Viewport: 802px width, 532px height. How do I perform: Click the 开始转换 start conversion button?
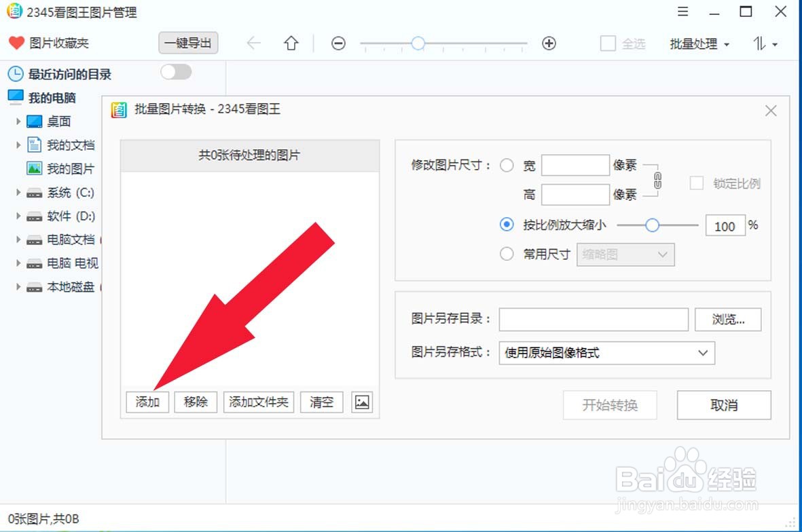click(610, 405)
